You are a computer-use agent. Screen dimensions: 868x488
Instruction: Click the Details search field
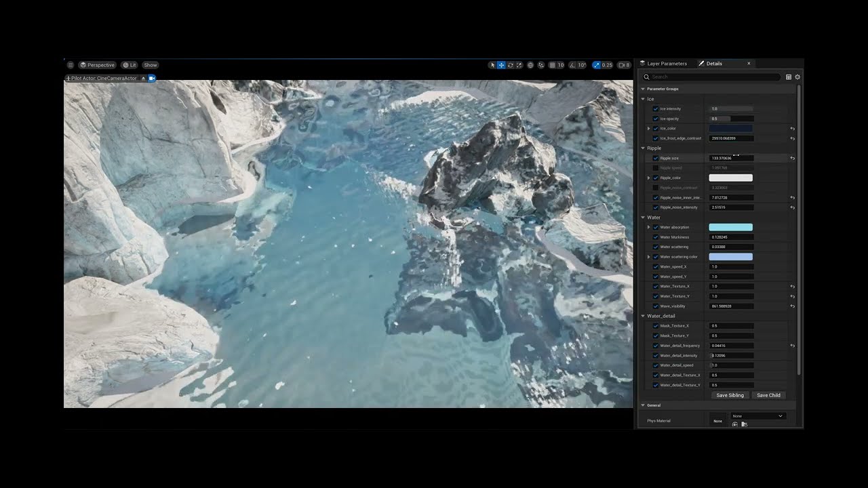pyautogui.click(x=713, y=77)
